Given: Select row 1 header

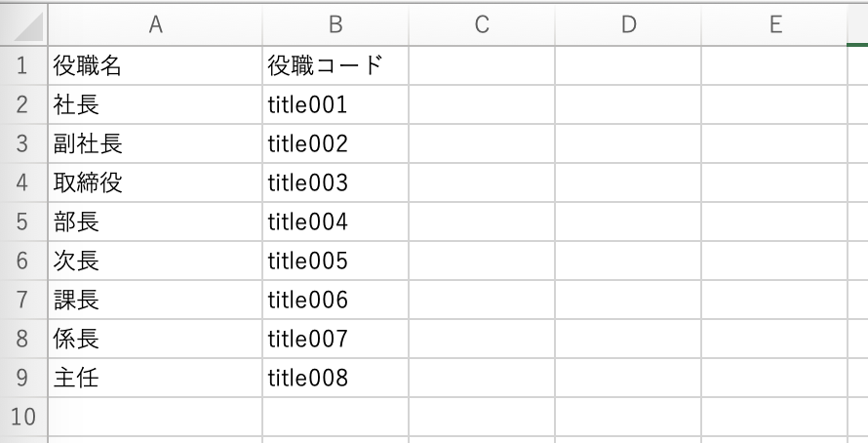Looking at the screenshot, I should point(23,66).
